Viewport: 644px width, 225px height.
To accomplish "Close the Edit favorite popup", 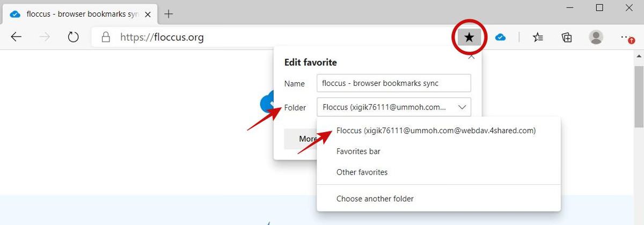I will (471, 56).
